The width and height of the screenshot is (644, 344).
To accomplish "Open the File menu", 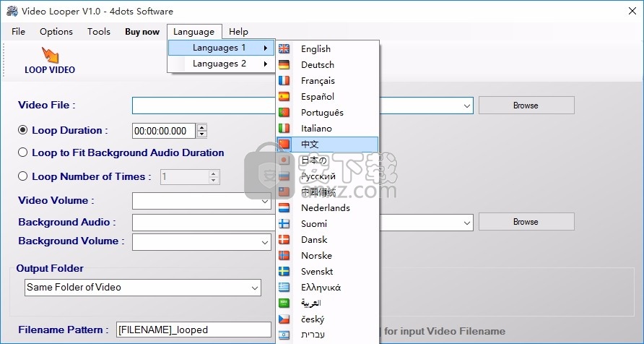I will coord(19,32).
